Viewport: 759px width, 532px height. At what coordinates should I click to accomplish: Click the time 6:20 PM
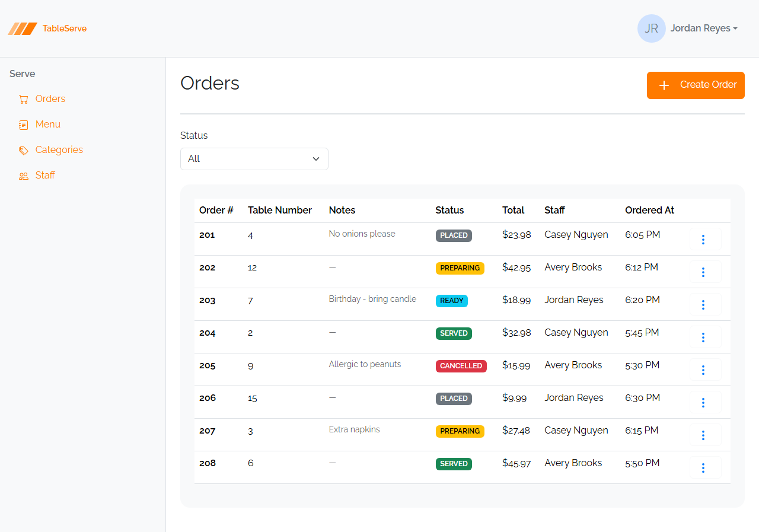(643, 300)
